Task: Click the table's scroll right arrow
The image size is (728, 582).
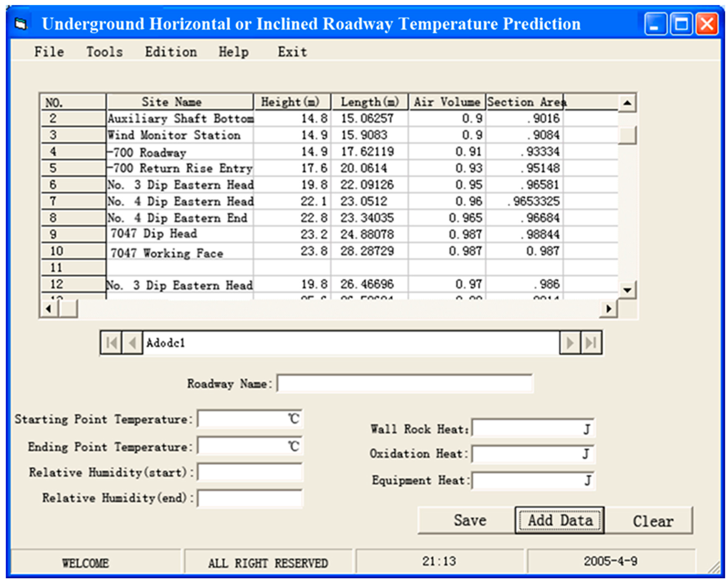Action: 608,308
